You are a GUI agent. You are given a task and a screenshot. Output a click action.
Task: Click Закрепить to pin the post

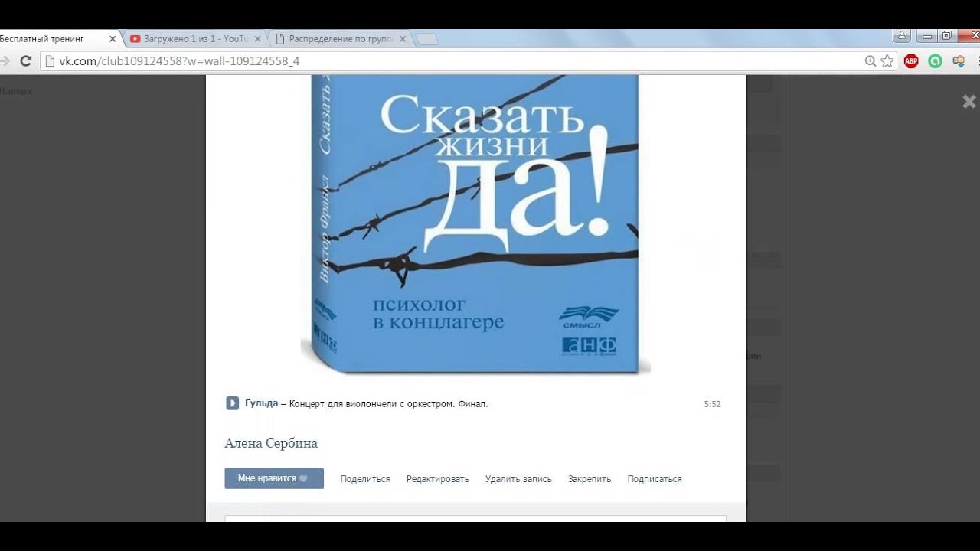[x=590, y=479]
